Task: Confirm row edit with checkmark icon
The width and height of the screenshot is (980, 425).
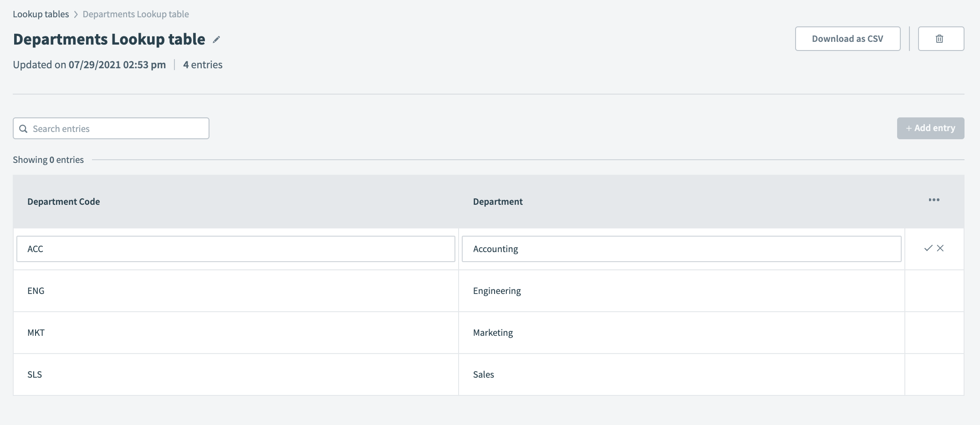Action: tap(928, 248)
